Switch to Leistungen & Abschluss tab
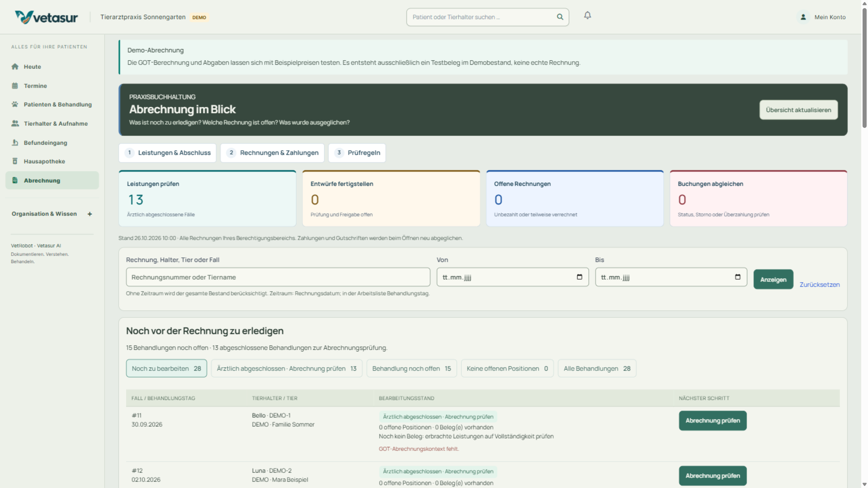Image resolution: width=868 pixels, height=488 pixels. (168, 153)
